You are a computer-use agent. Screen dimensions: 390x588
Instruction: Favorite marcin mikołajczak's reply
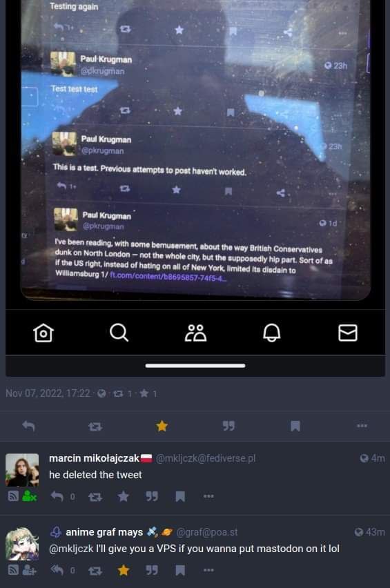tap(123, 496)
